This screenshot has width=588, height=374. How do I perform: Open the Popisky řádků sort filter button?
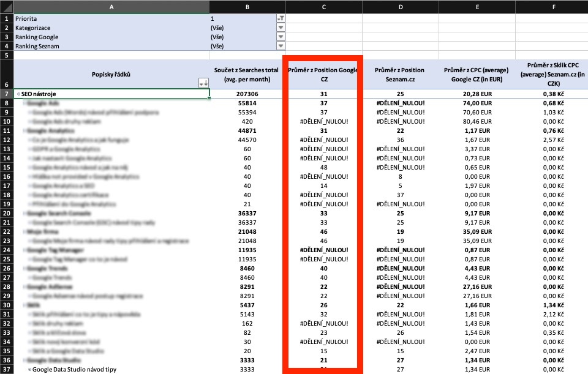(x=203, y=83)
